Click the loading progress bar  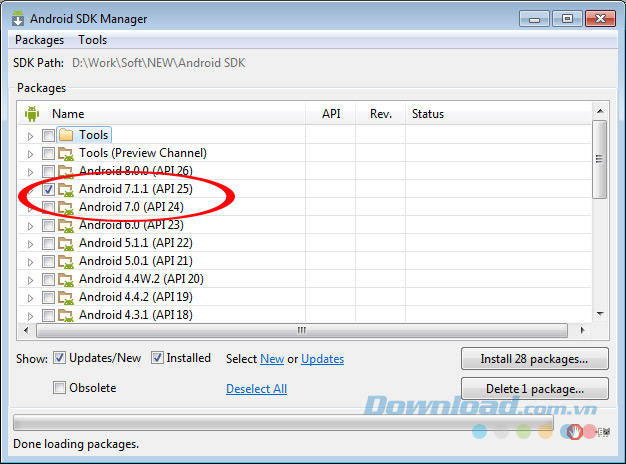click(x=283, y=422)
